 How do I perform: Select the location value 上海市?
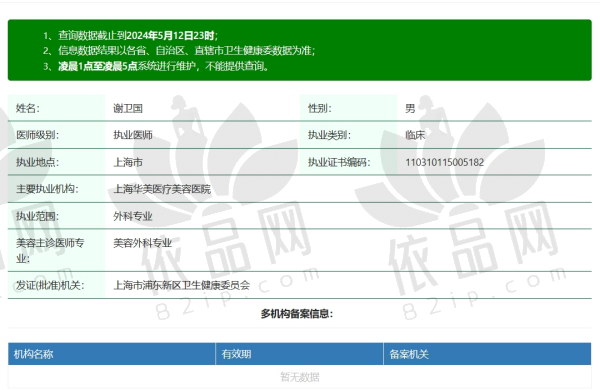tap(128, 162)
